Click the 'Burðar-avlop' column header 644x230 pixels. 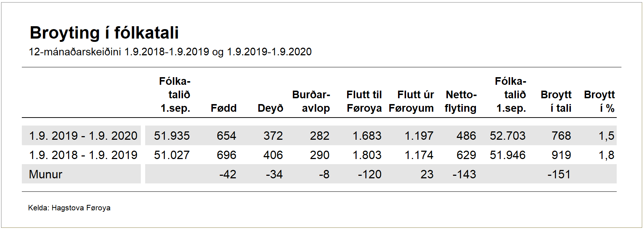(311, 102)
